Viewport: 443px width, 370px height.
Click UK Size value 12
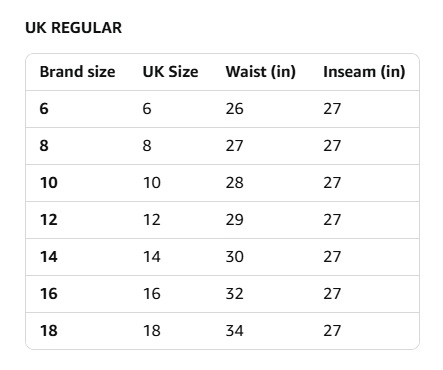(x=152, y=220)
